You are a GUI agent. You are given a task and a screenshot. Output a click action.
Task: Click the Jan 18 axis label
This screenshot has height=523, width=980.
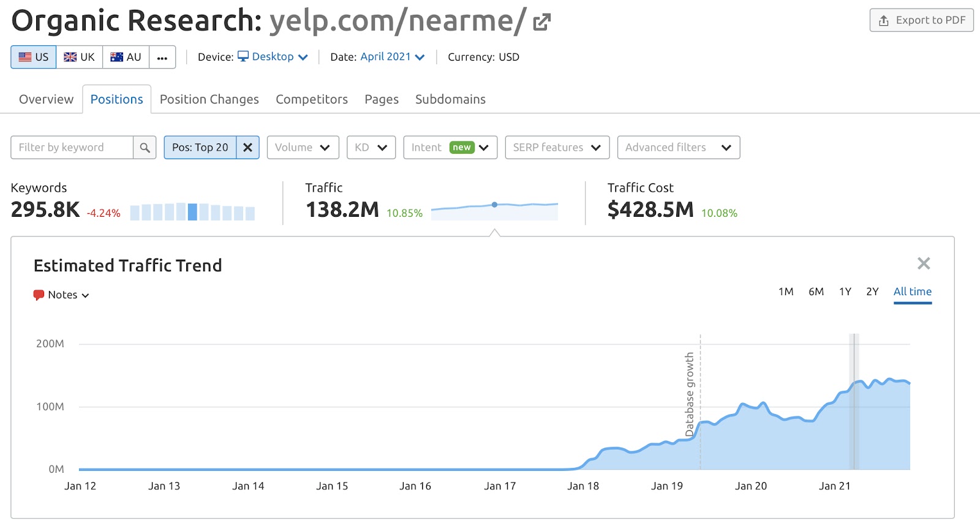coord(583,486)
